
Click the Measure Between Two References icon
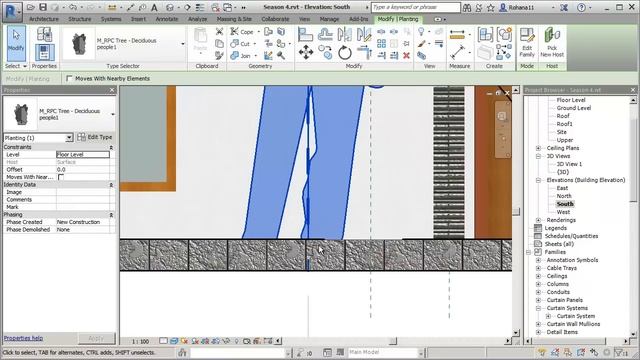click(x=458, y=53)
